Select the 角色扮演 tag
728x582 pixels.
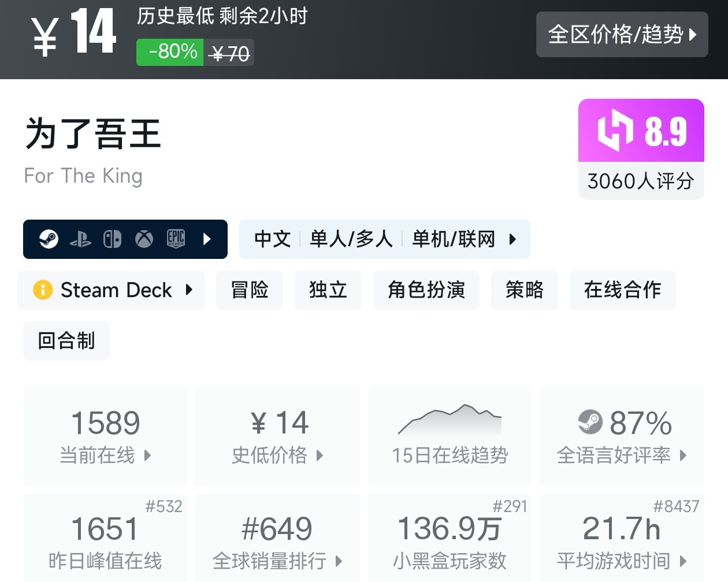pos(426,290)
